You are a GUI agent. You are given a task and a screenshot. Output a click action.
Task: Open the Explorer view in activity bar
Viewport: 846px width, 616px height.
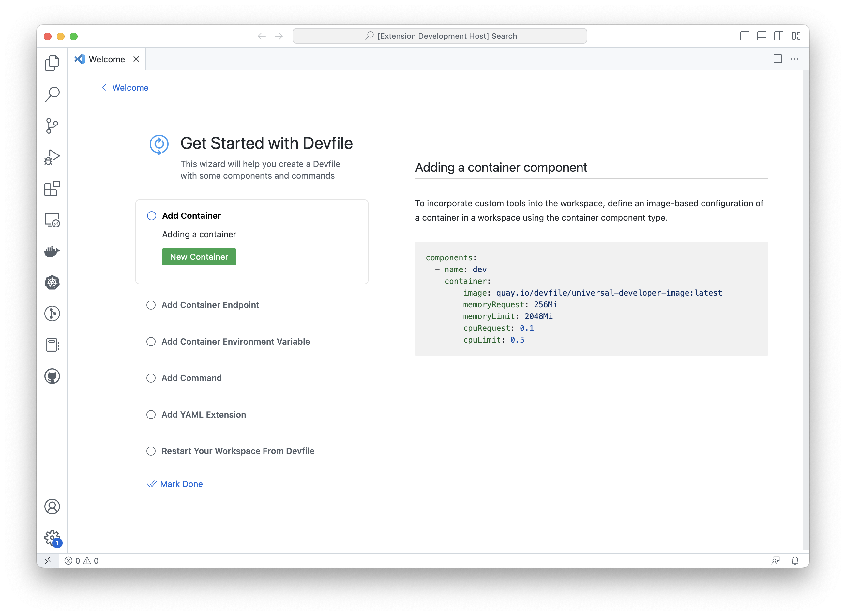tap(52, 63)
